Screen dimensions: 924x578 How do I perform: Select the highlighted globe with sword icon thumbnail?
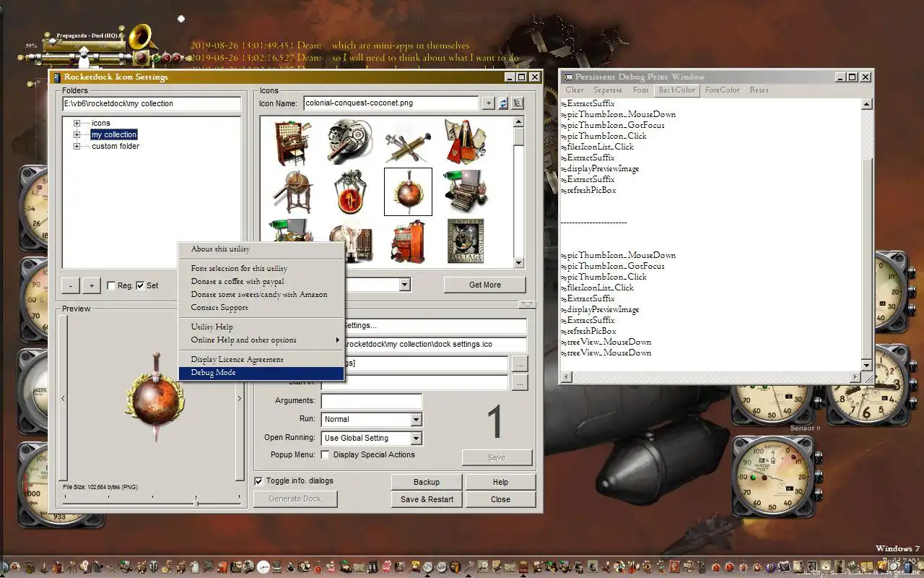(408, 191)
